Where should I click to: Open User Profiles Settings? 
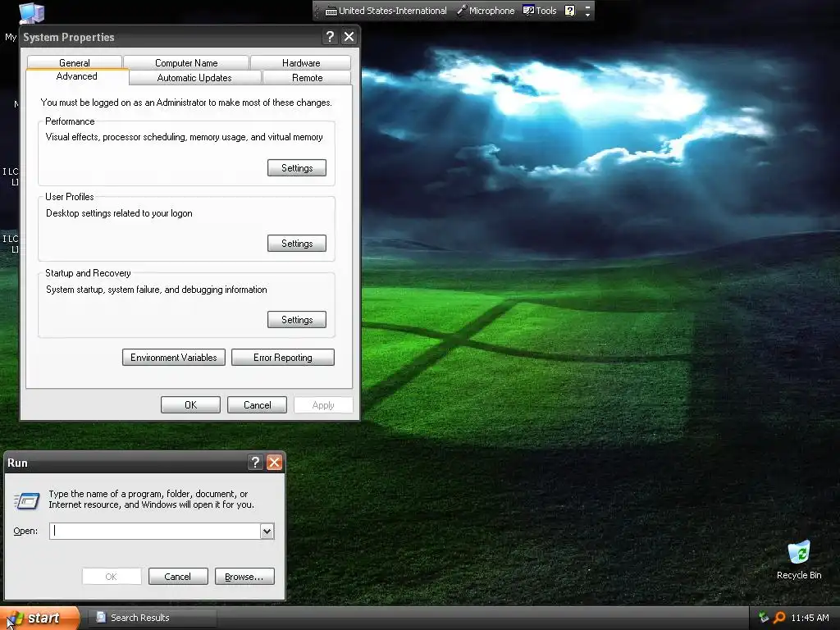point(297,243)
